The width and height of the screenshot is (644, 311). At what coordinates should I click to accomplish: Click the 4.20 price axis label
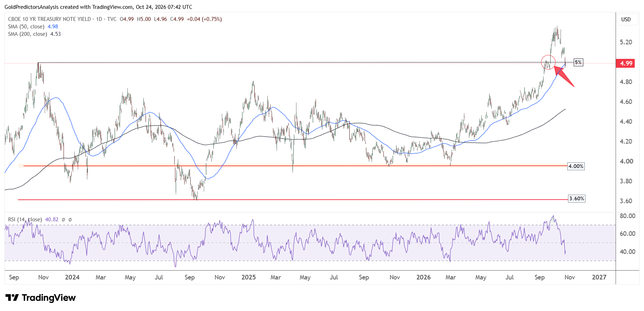click(x=626, y=141)
